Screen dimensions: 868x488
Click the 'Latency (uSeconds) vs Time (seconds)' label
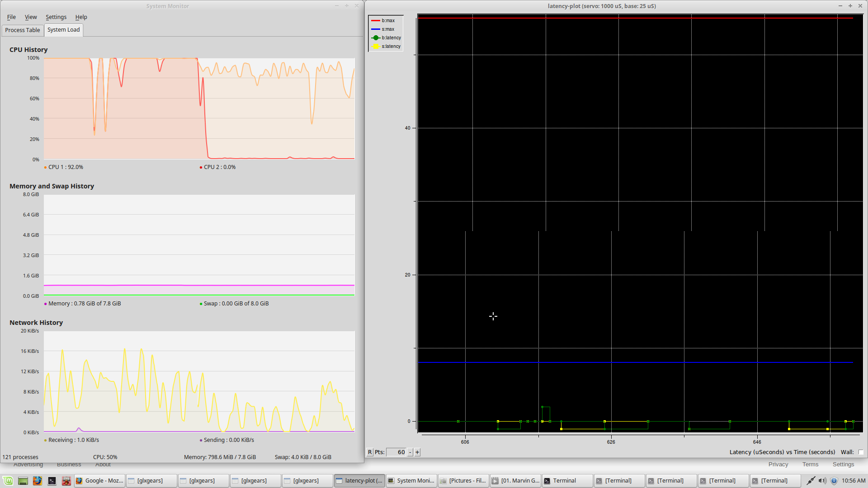[x=782, y=452]
